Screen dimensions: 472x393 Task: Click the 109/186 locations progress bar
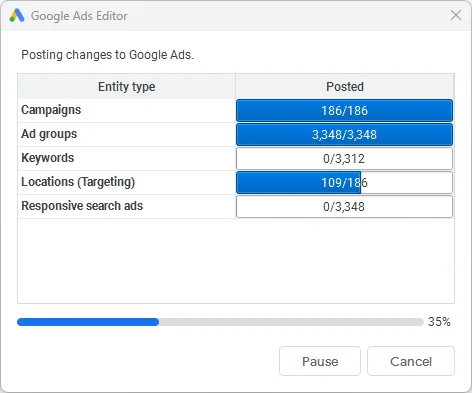pyautogui.click(x=344, y=182)
